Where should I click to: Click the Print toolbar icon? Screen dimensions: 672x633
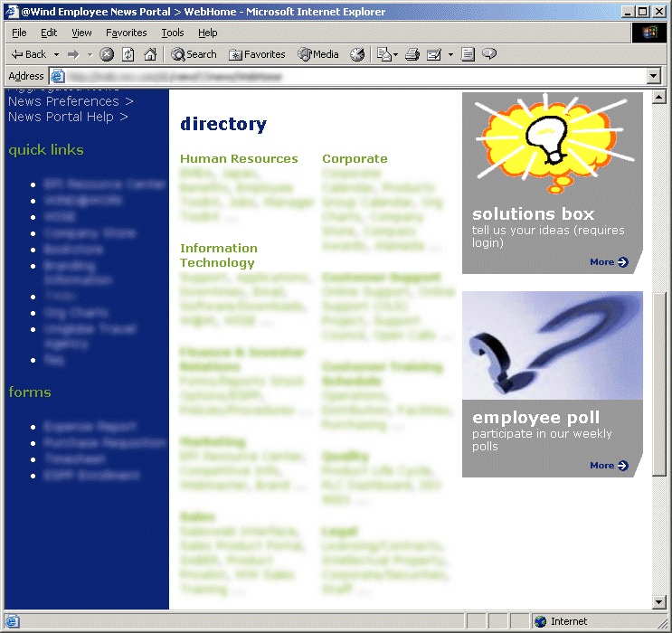coord(412,54)
